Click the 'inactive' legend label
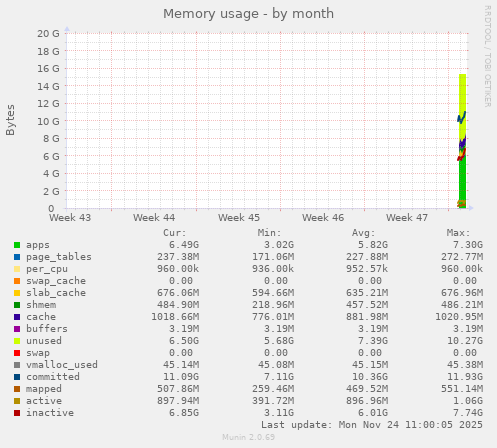 coord(50,413)
